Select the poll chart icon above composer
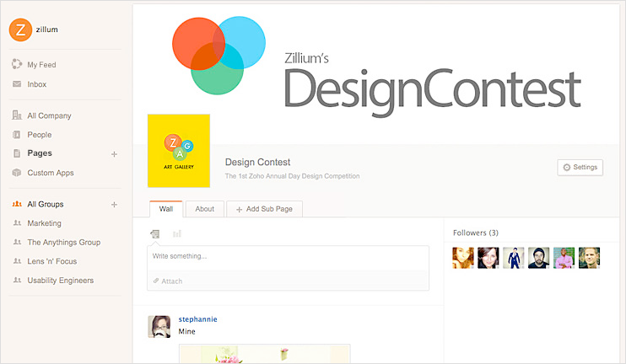 click(177, 233)
